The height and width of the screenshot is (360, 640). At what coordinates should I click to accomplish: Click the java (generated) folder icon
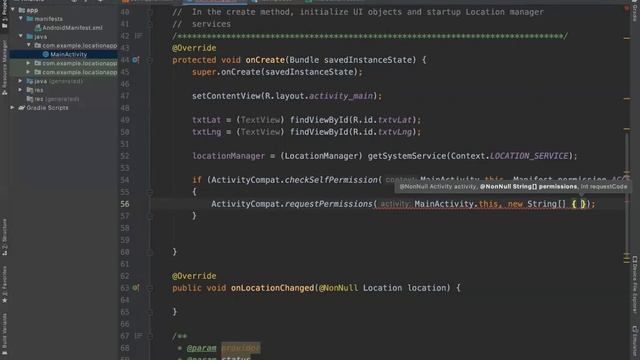tap(29, 81)
